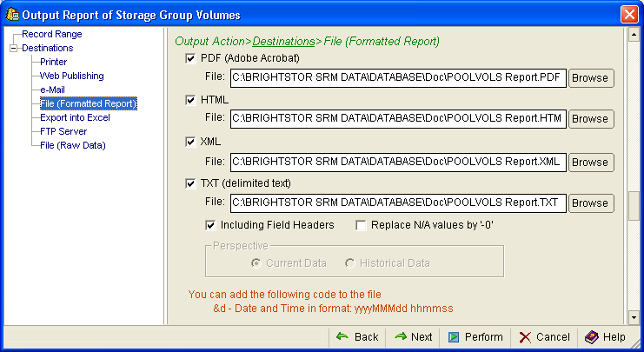The width and height of the screenshot is (644, 352).
Task: Toggle Including Field Headers checkbox
Action: [210, 225]
